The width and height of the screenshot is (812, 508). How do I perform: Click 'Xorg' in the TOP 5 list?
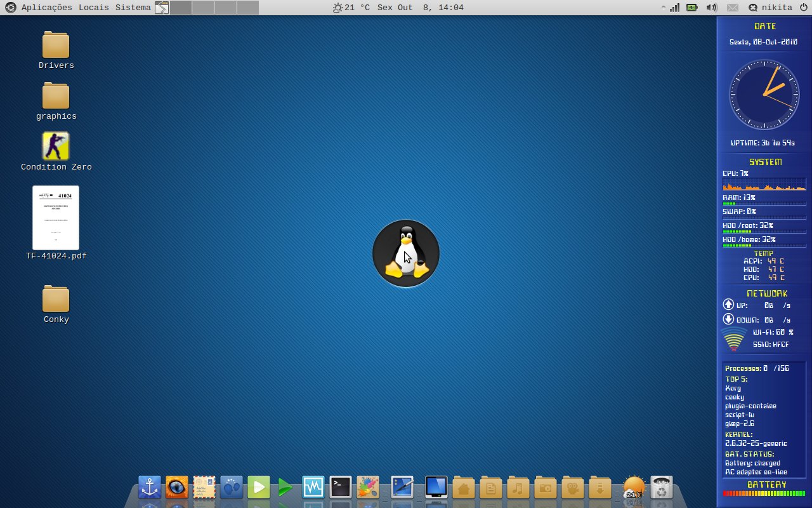(733, 388)
